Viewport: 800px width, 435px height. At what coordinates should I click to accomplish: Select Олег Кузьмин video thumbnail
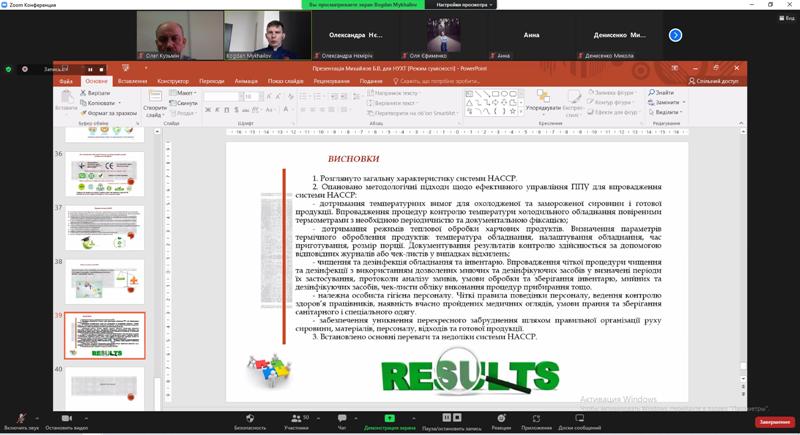[180, 35]
